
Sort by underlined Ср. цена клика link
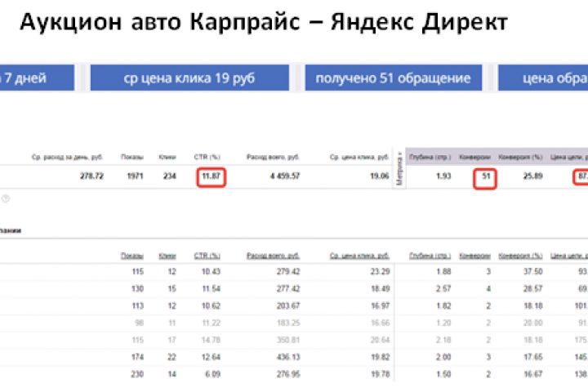(359, 256)
